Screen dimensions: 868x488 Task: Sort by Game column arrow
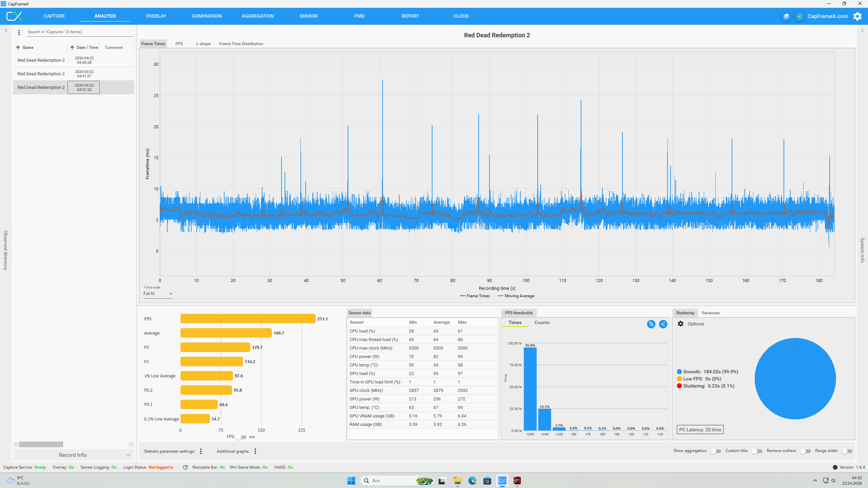(18, 48)
